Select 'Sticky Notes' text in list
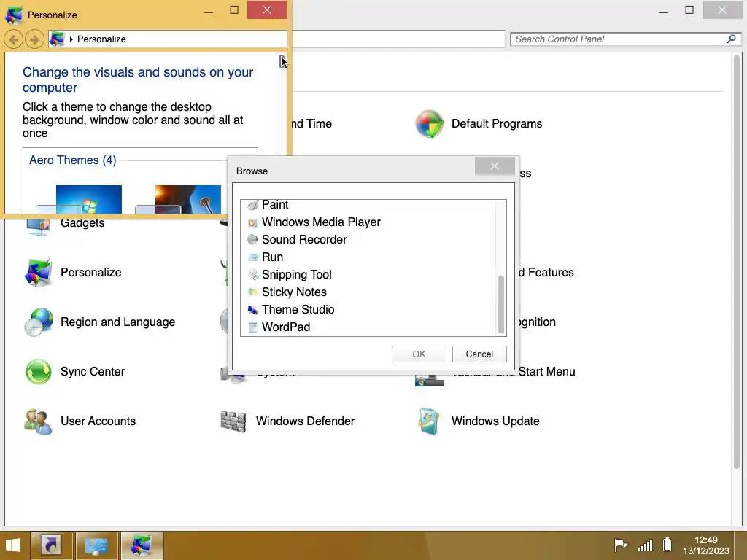This screenshot has height=560, width=747. tap(294, 292)
